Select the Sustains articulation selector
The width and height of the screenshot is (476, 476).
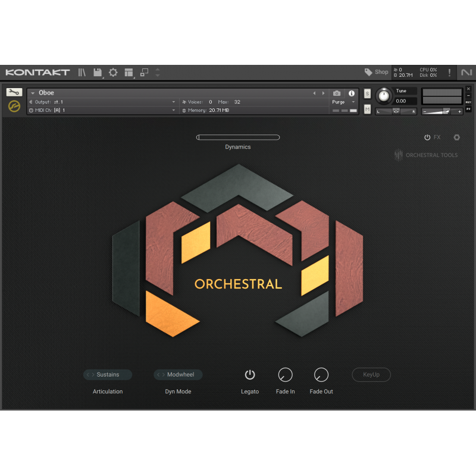(x=108, y=375)
